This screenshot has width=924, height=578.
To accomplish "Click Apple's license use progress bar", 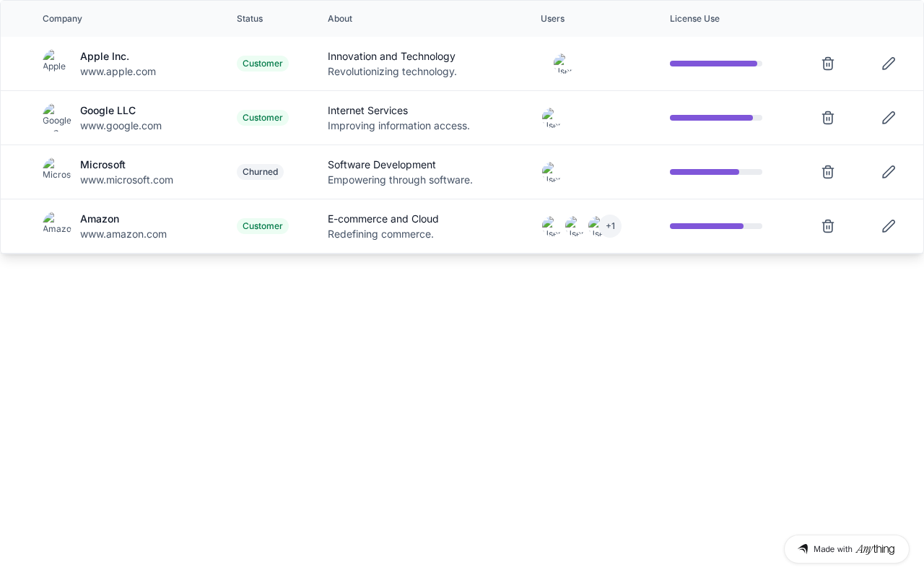I will tap(715, 64).
